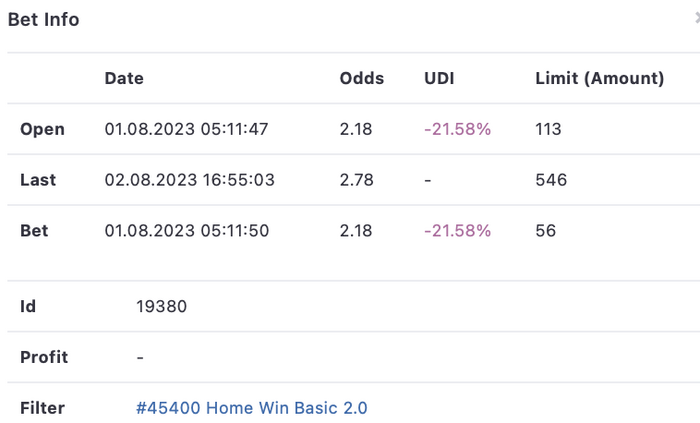The image size is (700, 423).
Task: Click the Last limit amount 546
Action: 551,180
